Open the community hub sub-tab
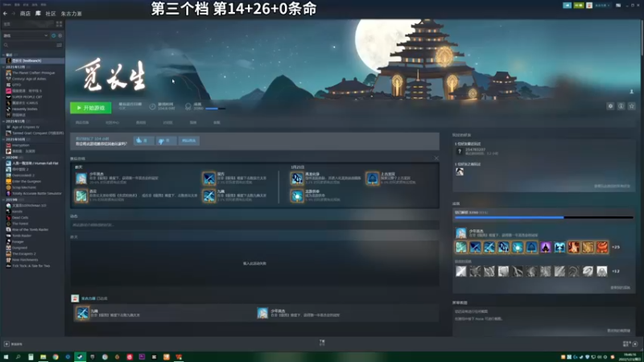 pyautogui.click(x=112, y=122)
